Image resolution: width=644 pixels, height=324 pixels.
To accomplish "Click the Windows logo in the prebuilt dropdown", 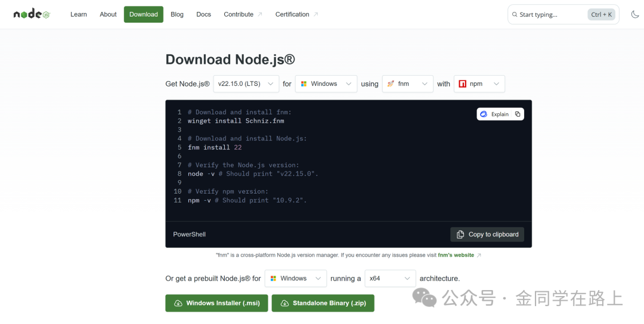I will tap(274, 279).
